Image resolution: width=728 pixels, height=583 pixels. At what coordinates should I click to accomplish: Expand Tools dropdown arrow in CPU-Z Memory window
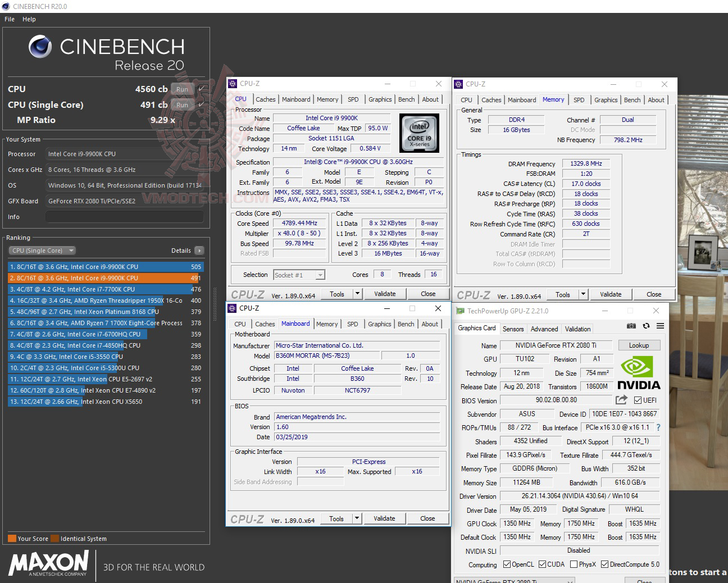[x=583, y=294]
